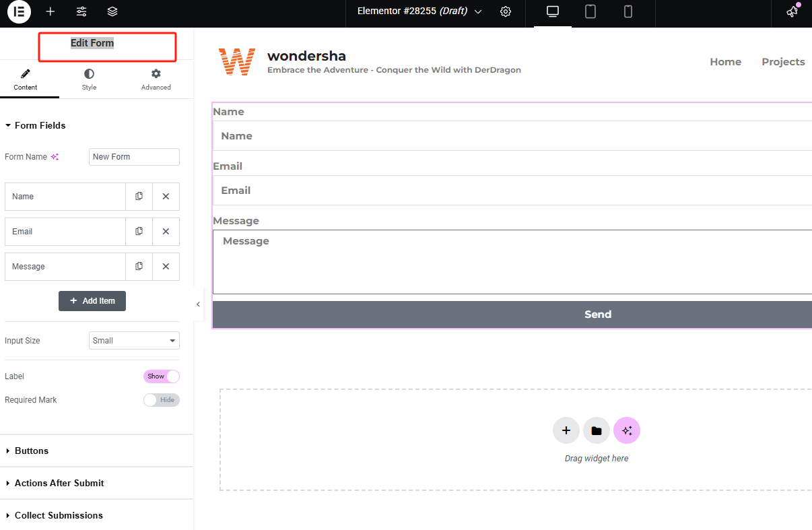
Task: Toggle the Required Mark switch
Action: coord(162,400)
